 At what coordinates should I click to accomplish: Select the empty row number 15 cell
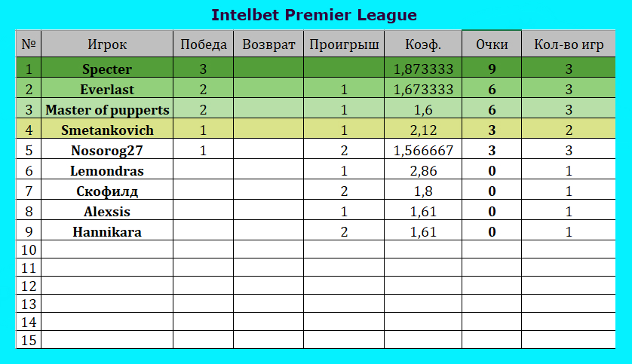coord(29,340)
